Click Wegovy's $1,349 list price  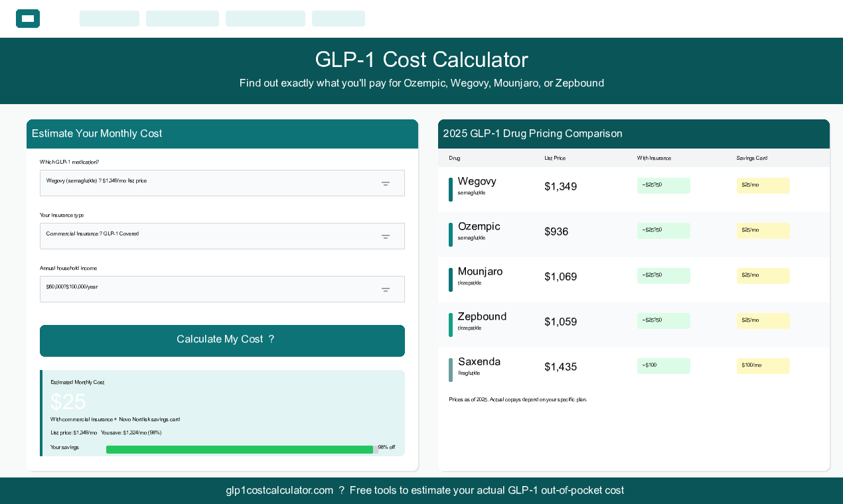pyautogui.click(x=561, y=187)
